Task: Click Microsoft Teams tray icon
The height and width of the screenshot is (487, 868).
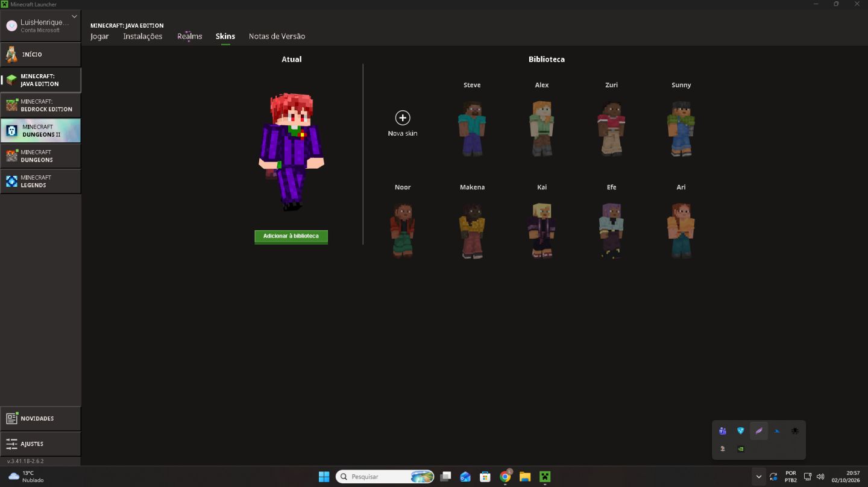Action: [x=723, y=431]
